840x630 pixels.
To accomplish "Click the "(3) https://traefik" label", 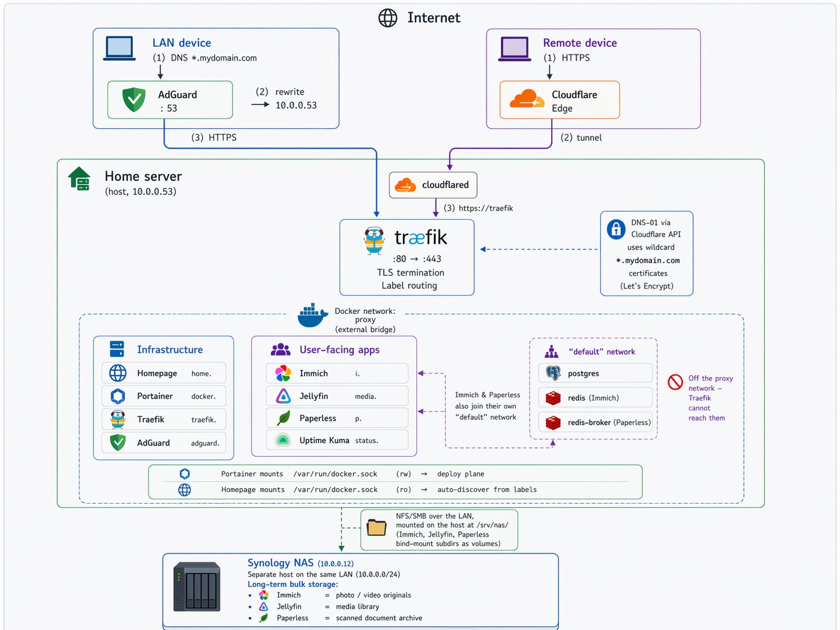I will [479, 208].
